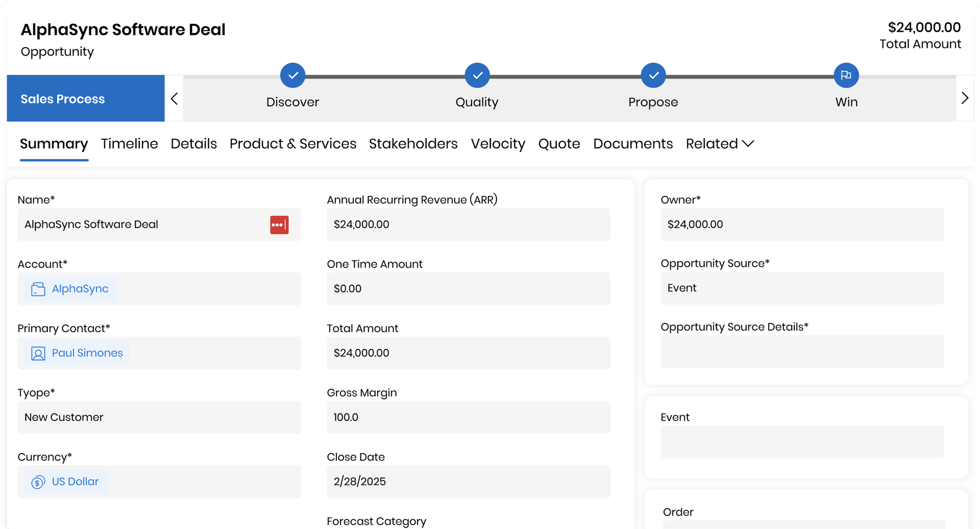View the Stakeholders tab

414,144
